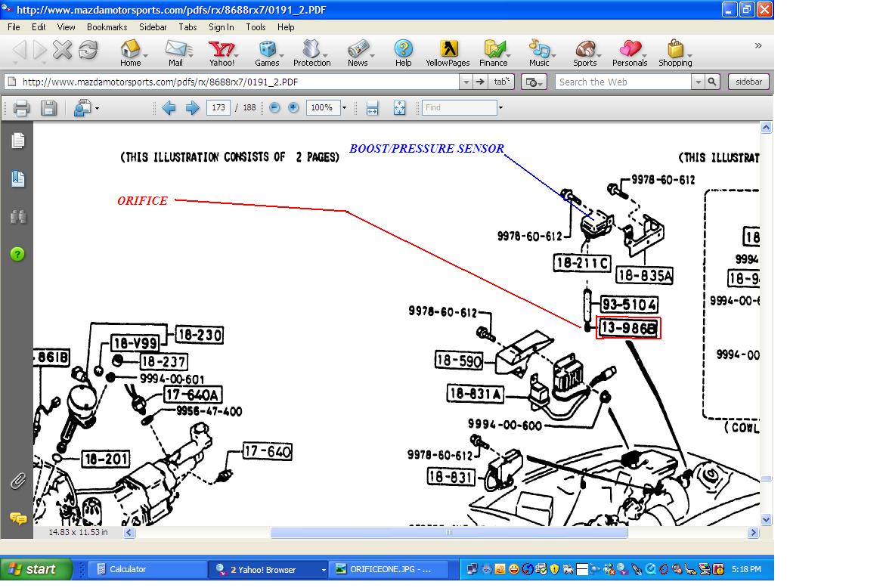Go to previous PDF page arrow

pyautogui.click(x=169, y=107)
